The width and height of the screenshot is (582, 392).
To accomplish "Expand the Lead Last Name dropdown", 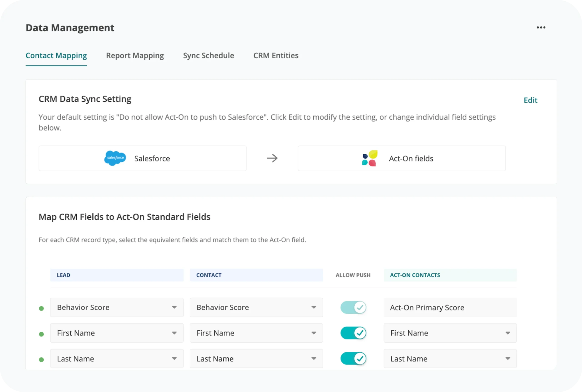I will 117,359.
